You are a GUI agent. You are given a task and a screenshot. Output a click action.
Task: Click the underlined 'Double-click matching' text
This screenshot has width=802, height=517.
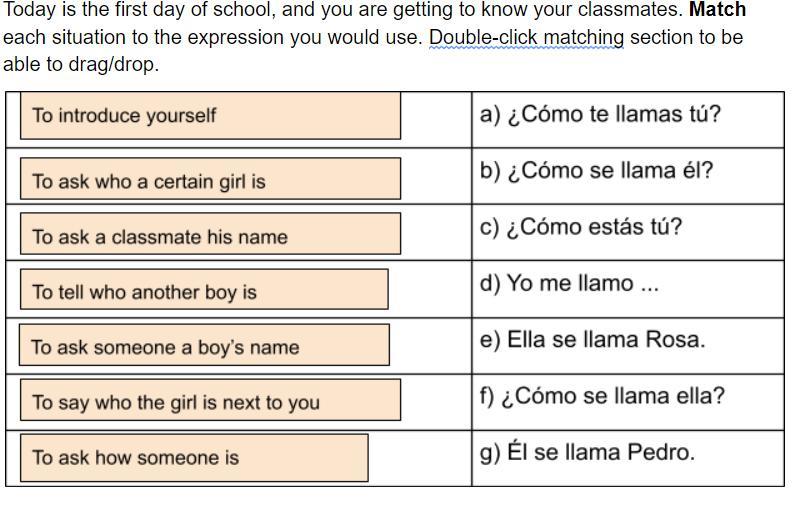pos(526,37)
